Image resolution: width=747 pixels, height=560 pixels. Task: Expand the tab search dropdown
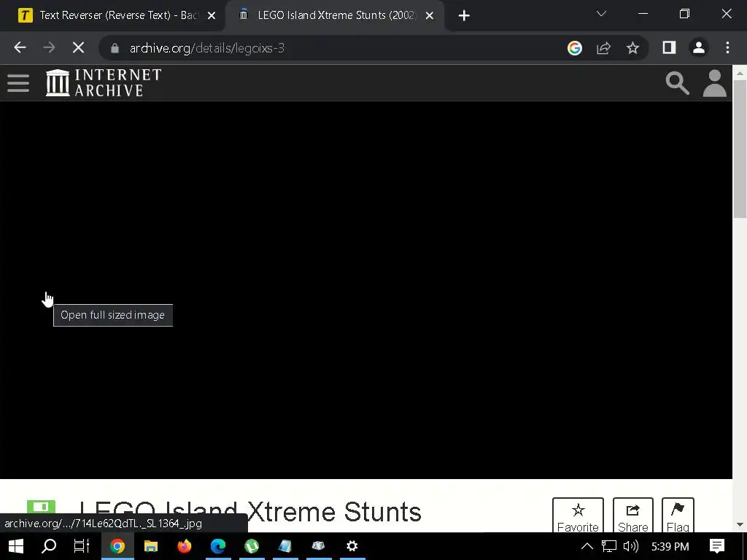[601, 14]
